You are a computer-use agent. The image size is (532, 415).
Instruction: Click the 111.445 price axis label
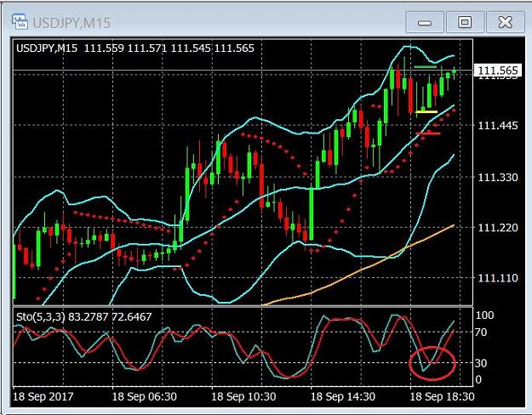pos(498,126)
